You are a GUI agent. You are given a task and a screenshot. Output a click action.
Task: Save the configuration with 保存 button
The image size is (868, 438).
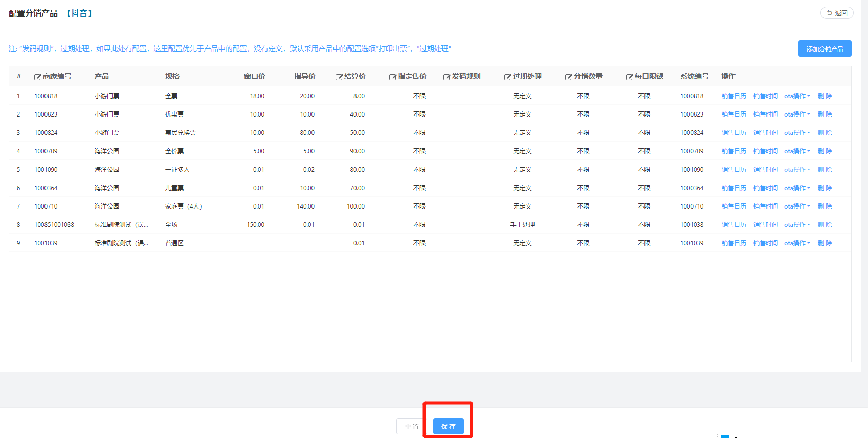448,426
